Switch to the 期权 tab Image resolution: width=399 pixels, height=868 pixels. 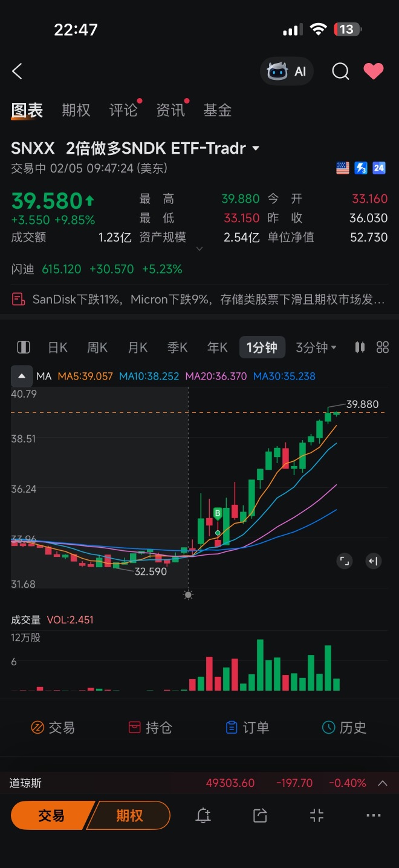click(76, 110)
